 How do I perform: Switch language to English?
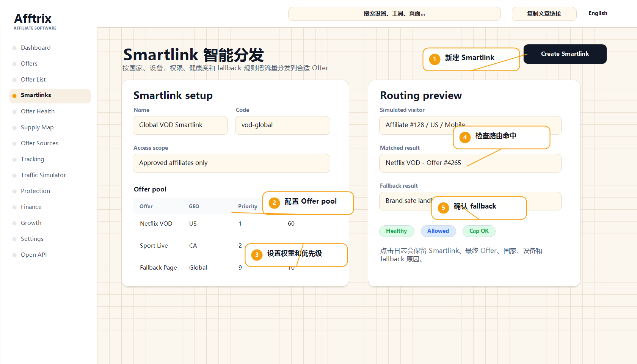[x=598, y=13]
